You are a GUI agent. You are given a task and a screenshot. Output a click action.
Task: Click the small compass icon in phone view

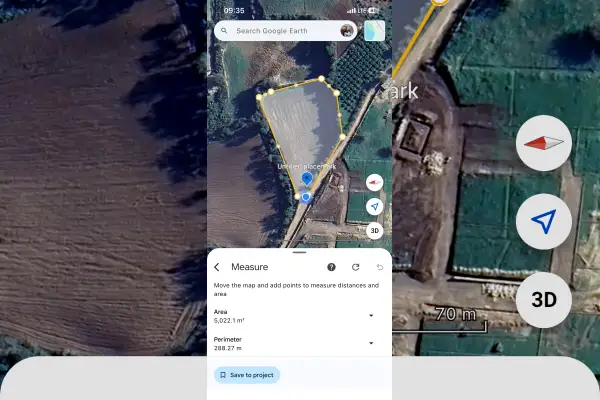pyautogui.click(x=375, y=183)
